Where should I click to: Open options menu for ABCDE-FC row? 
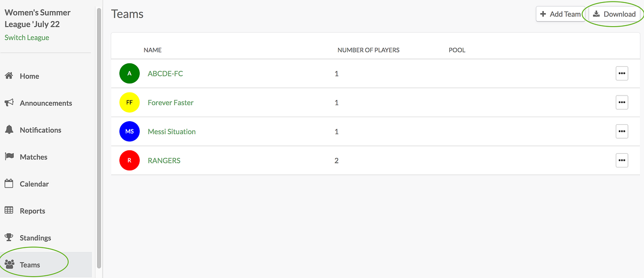tap(622, 73)
